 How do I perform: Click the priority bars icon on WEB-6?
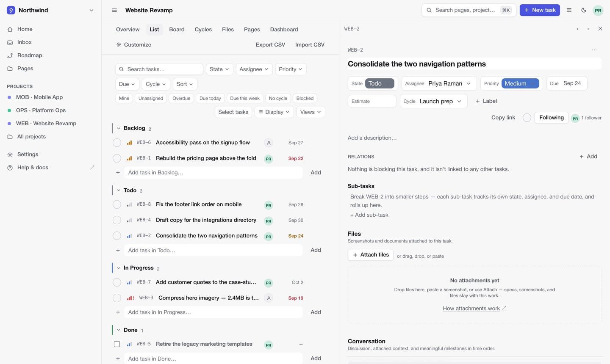130,143
